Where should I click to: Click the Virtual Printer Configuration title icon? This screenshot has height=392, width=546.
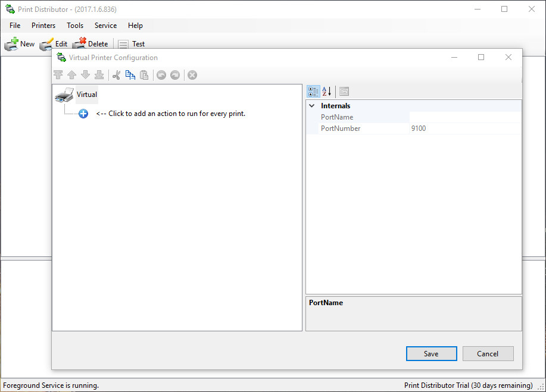point(61,57)
